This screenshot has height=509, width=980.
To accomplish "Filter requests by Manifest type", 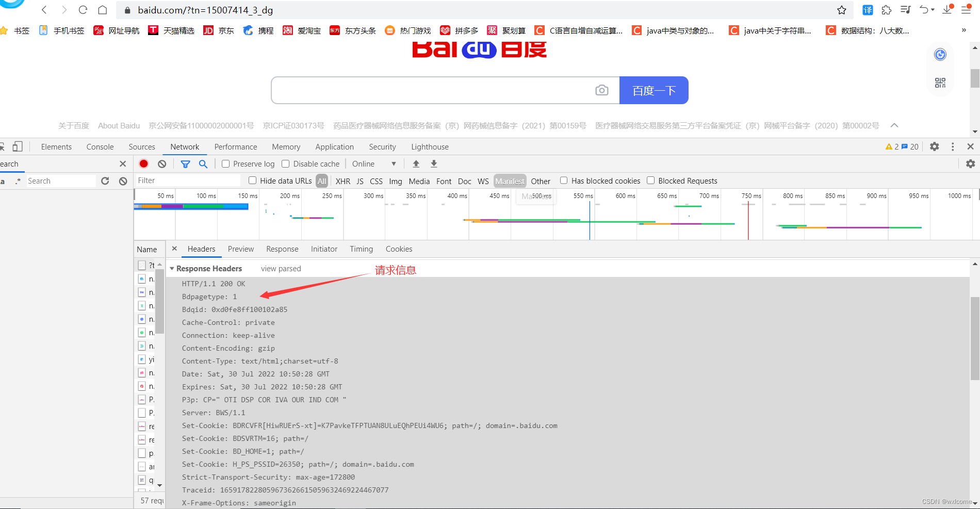I will coord(510,181).
